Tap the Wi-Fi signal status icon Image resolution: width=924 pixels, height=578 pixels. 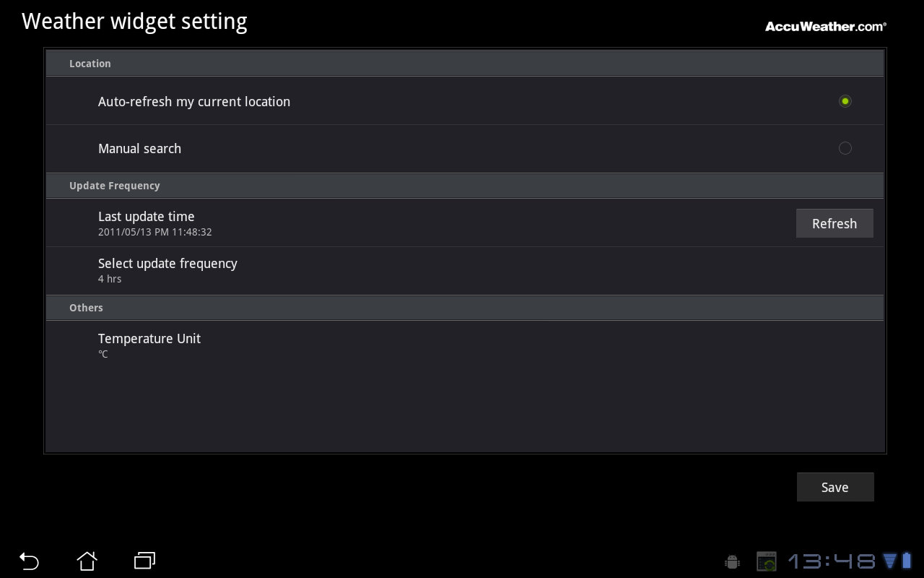pyautogui.click(x=889, y=561)
